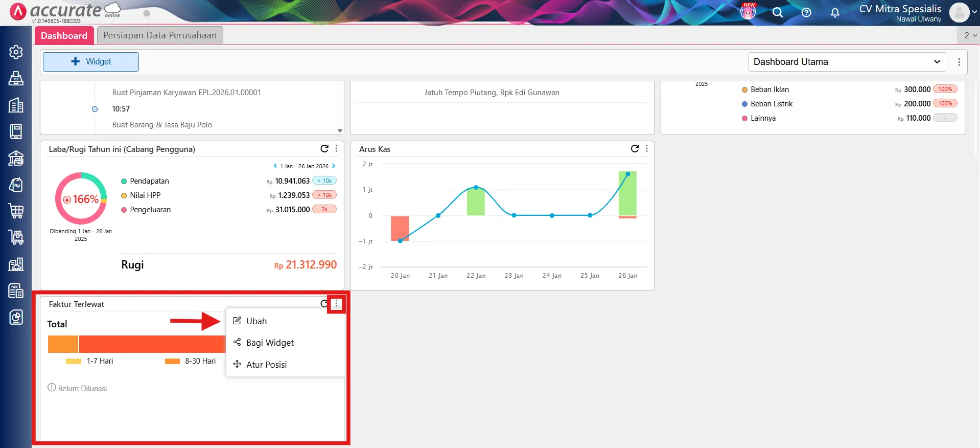The width and height of the screenshot is (980, 448).
Task: Open dashboard options three-dot menu
Action: click(959, 62)
